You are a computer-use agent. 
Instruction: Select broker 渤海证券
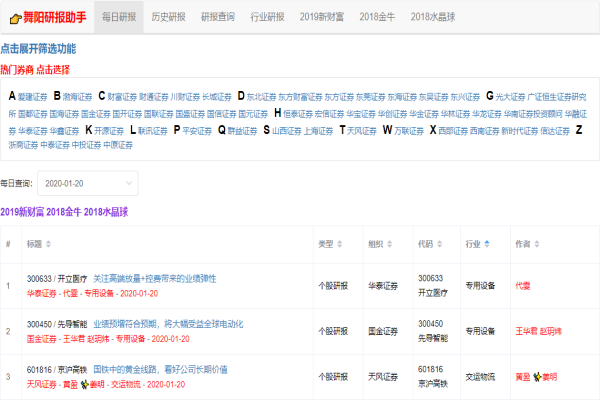coord(78,97)
